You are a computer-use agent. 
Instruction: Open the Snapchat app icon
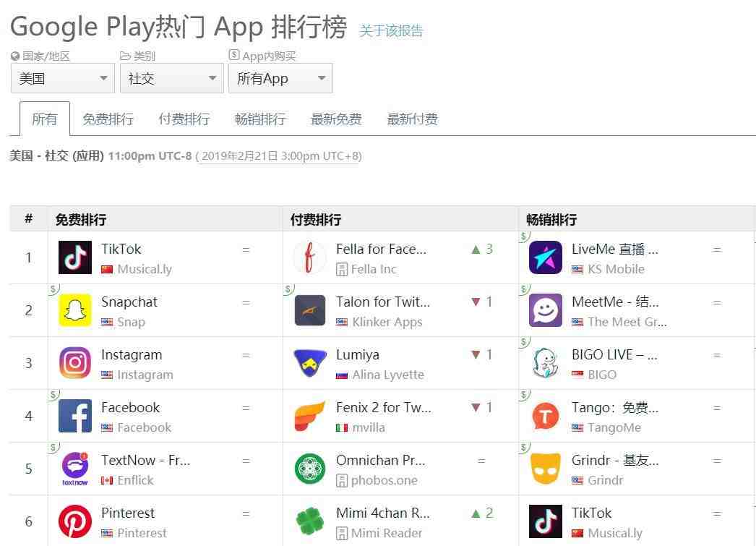click(x=75, y=310)
